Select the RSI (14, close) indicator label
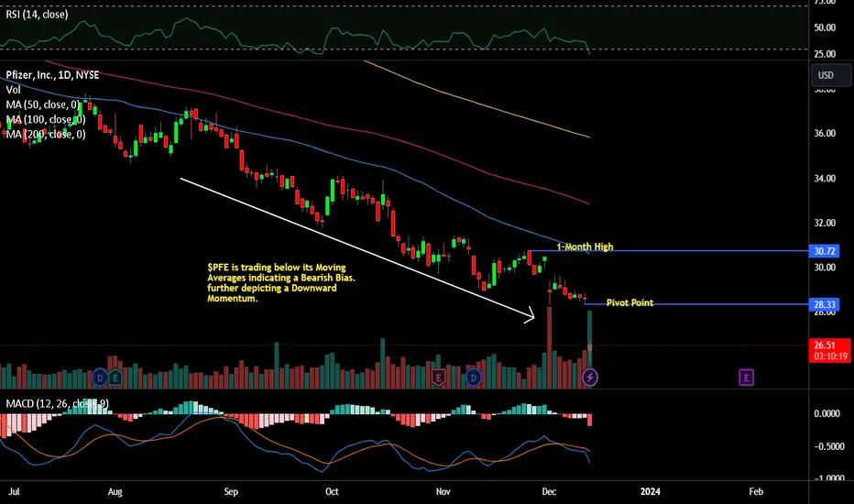 [x=37, y=15]
